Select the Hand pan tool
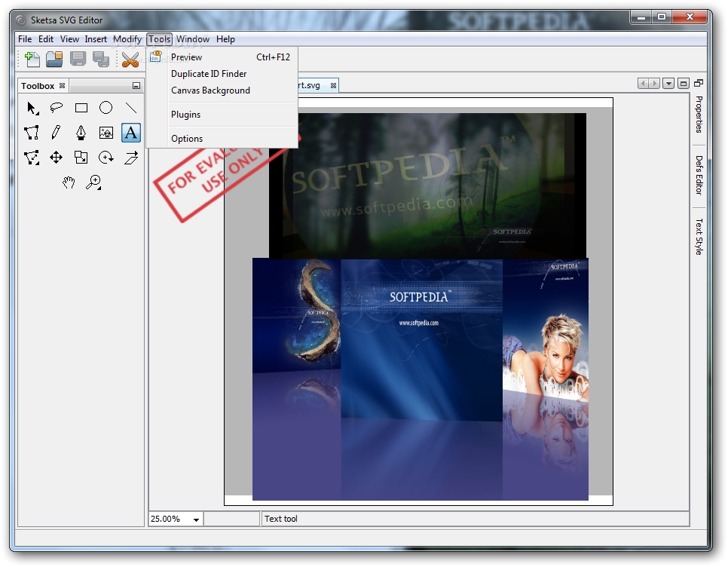728x567 pixels. pyautogui.click(x=69, y=182)
